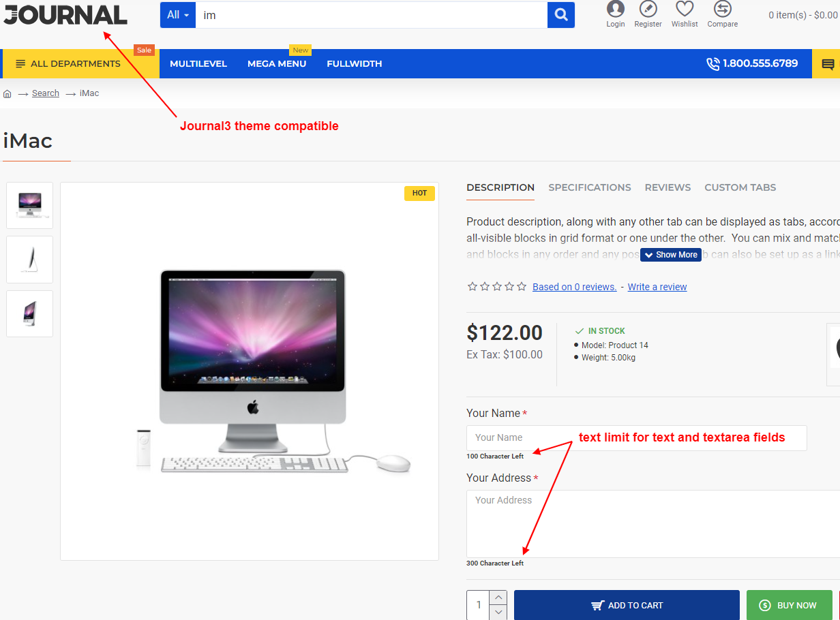Increase quantity with the up arrow
This screenshot has width=840, height=620.
click(x=498, y=598)
